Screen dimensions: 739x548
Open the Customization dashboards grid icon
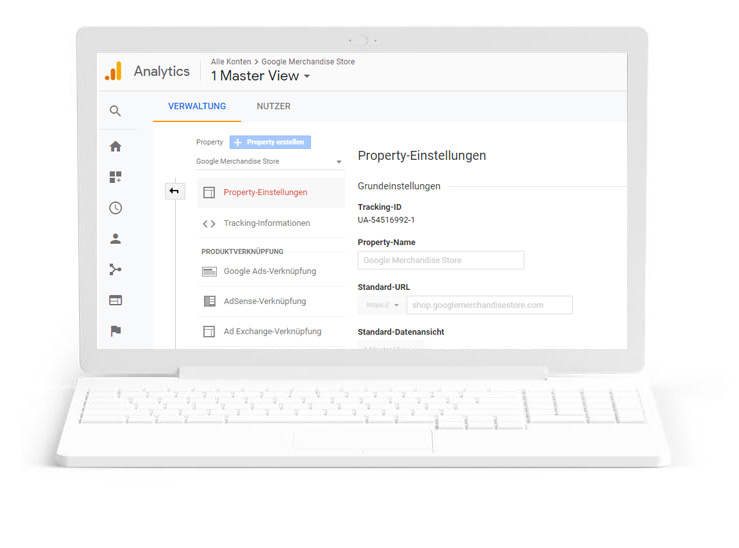click(115, 177)
